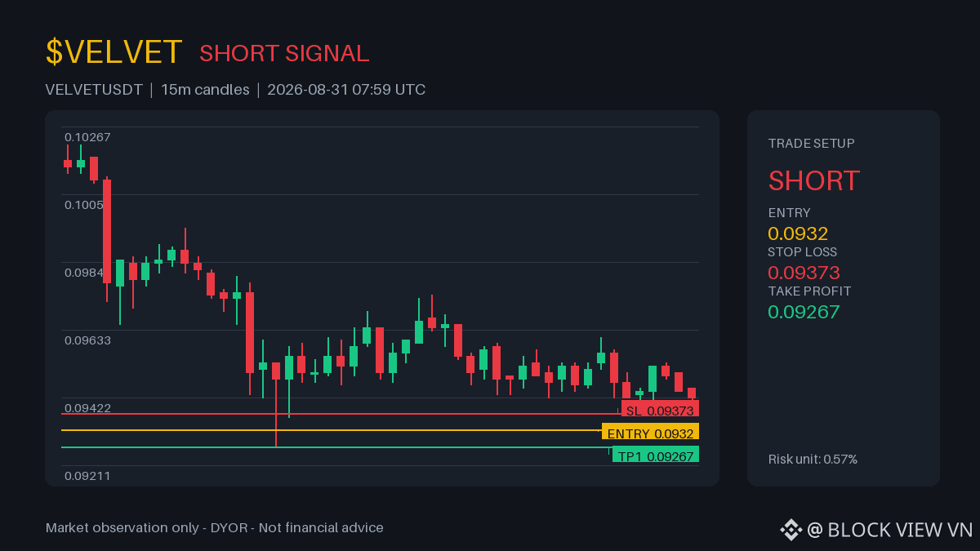The width and height of the screenshot is (980, 551).
Task: Select the SHORT SIGNAL heading
Action: point(284,53)
